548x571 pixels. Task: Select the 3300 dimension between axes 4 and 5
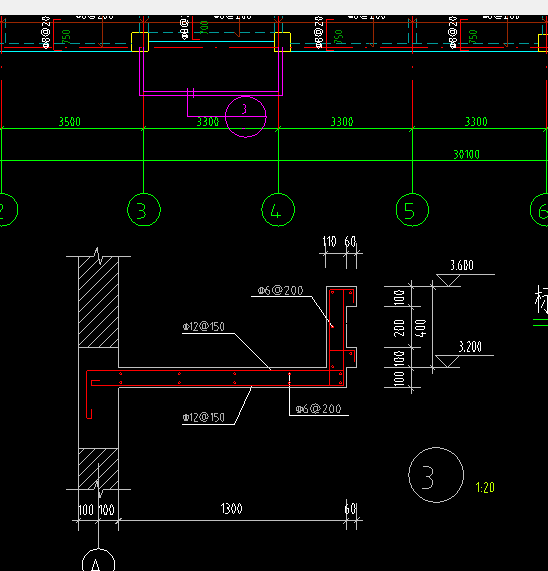point(342,122)
